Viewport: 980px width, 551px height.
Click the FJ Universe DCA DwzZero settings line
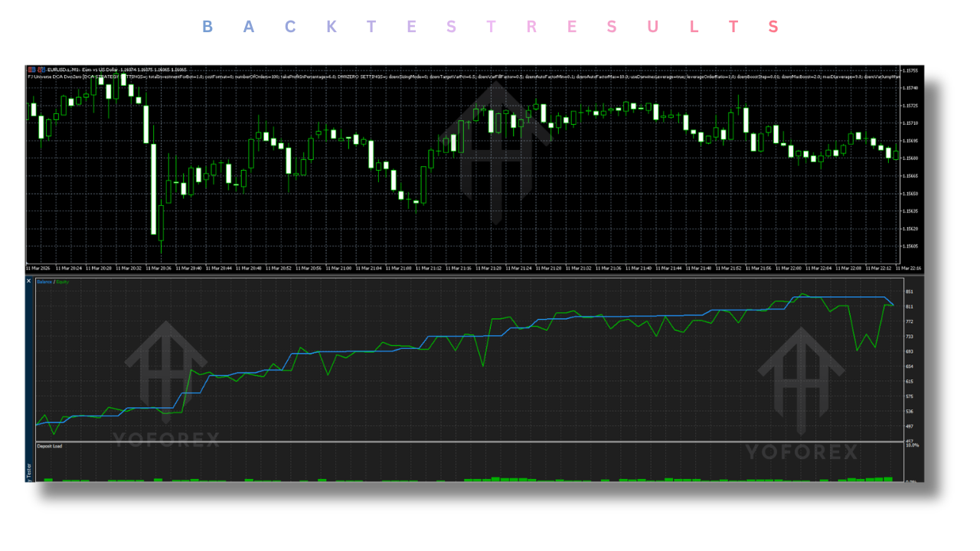463,77
